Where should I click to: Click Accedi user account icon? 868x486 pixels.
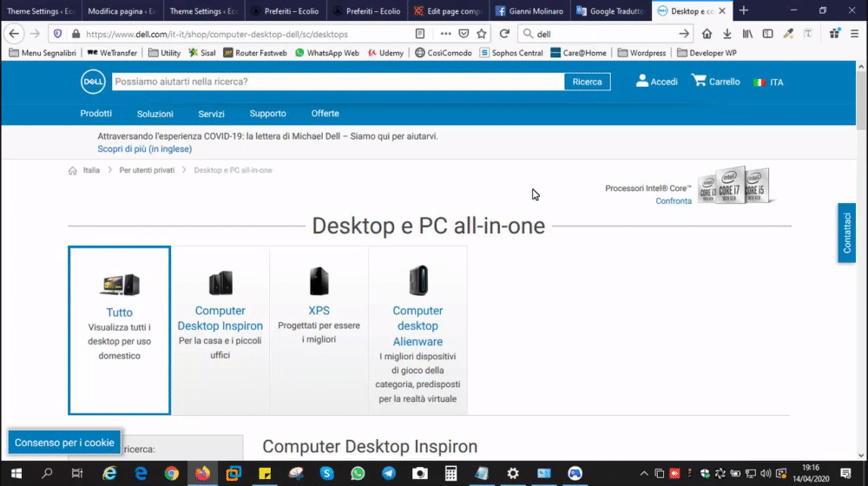coord(656,82)
